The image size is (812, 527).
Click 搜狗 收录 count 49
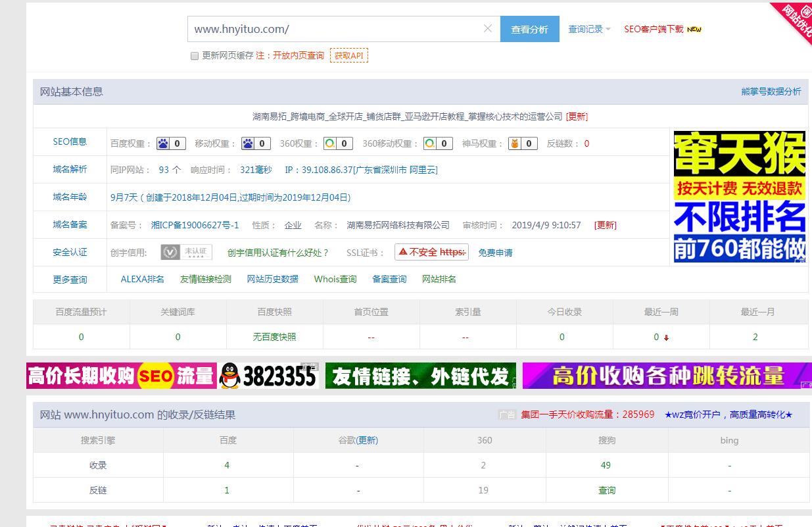coord(606,465)
